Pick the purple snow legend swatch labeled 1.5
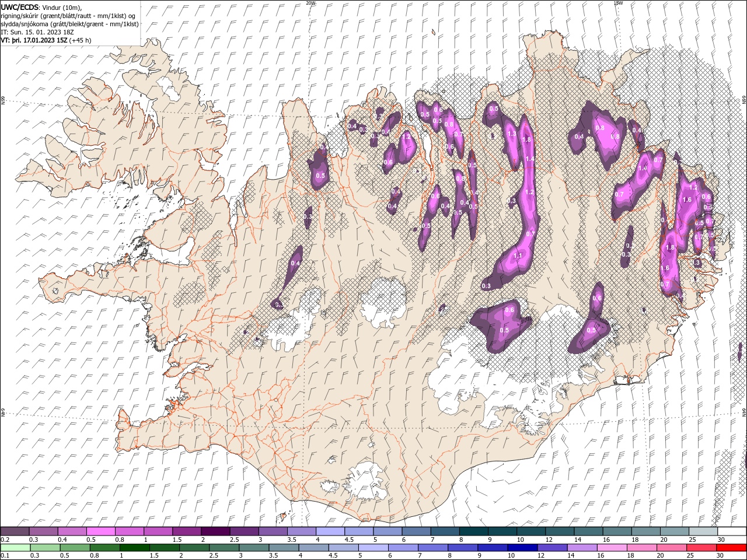Viewport: 747px width, 560px height. 187,531
